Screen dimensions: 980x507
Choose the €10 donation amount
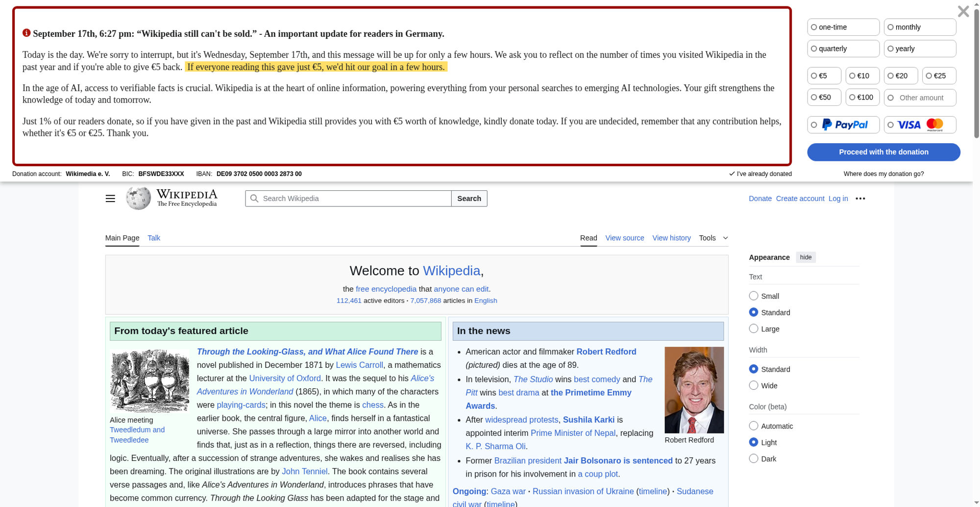(x=862, y=76)
